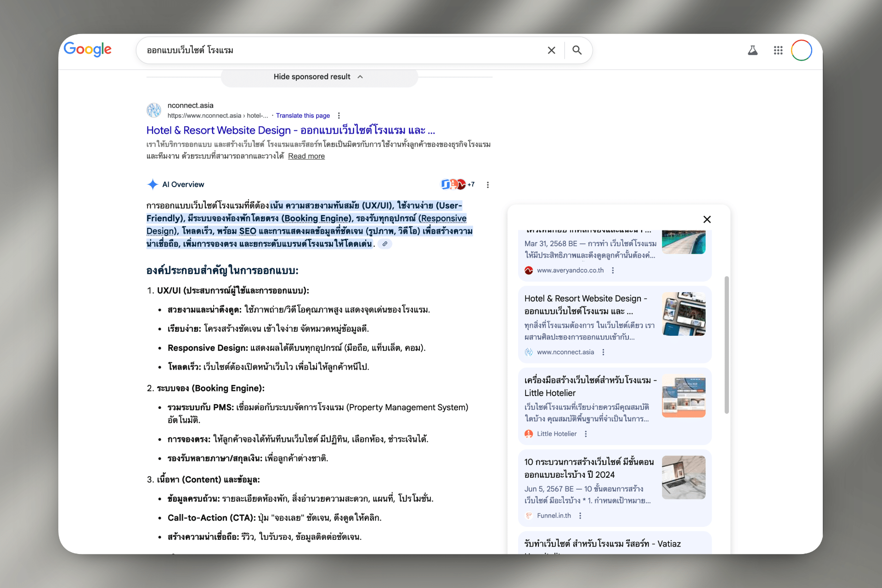Open Hotel & Resort Website Design result title
This screenshot has height=588, width=882.
click(290, 130)
